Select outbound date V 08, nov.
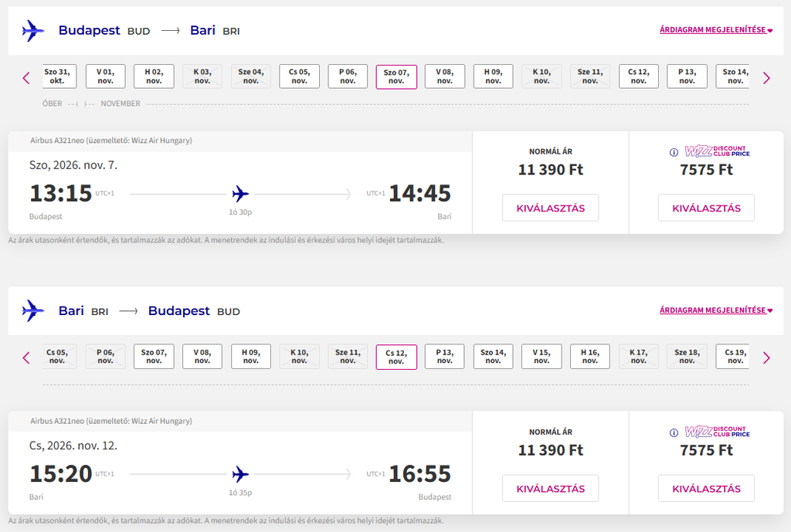The height and width of the screenshot is (532, 791). tap(445, 76)
